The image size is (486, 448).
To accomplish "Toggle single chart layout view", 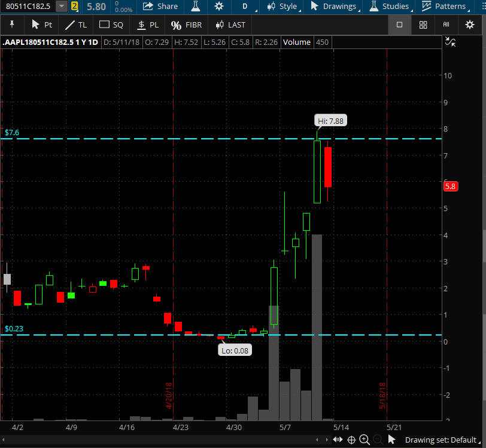I will click(x=399, y=25).
